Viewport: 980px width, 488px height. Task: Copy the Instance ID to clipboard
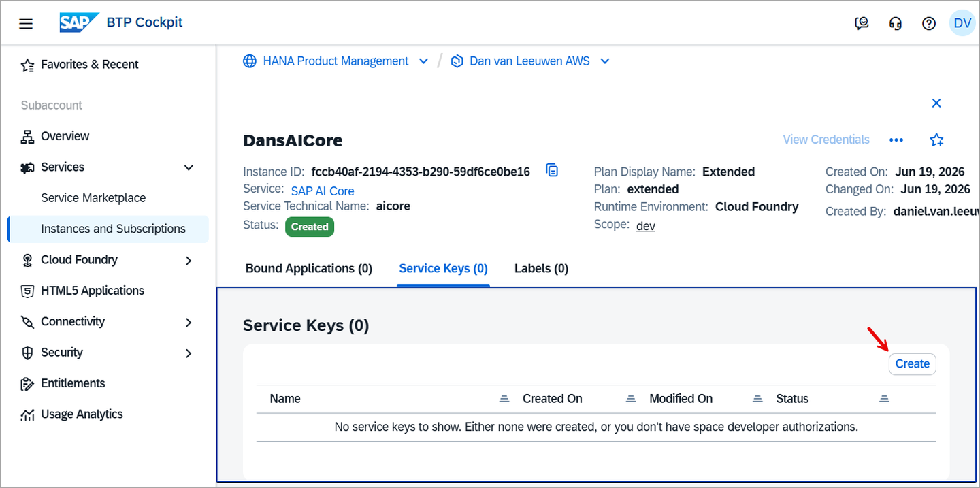(552, 170)
